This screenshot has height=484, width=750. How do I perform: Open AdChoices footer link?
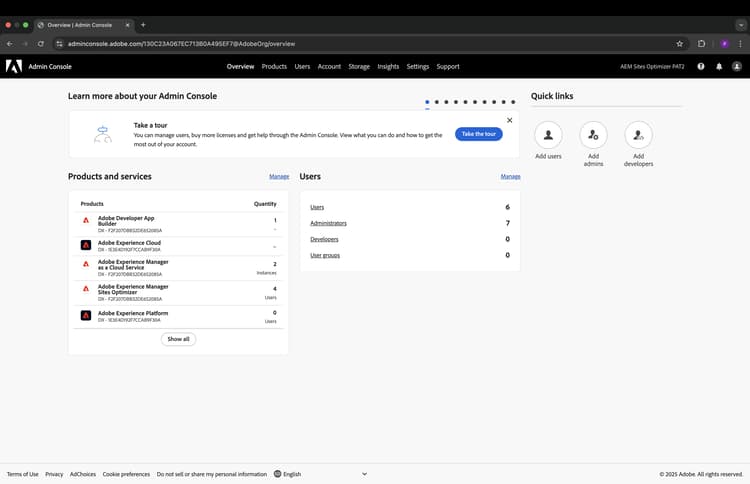coord(83,474)
